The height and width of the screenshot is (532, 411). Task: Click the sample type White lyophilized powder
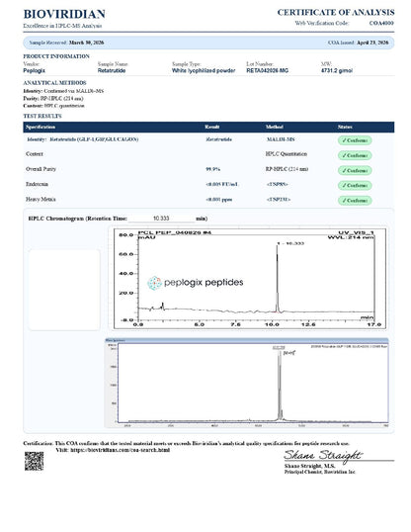coord(204,70)
